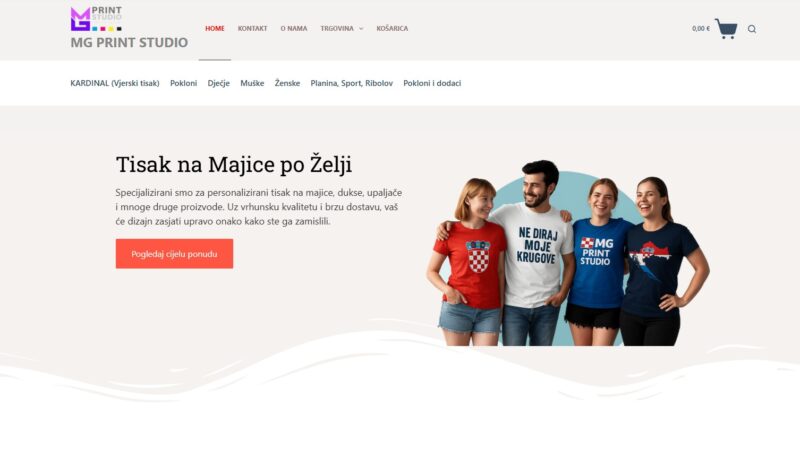The height and width of the screenshot is (449, 800).
Task: Go to the Home menu item
Action: tap(215, 29)
